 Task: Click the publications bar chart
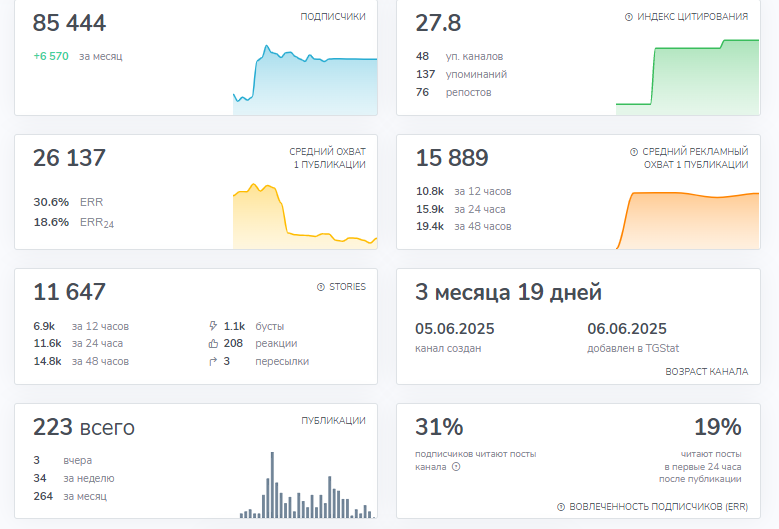pyautogui.click(x=307, y=485)
